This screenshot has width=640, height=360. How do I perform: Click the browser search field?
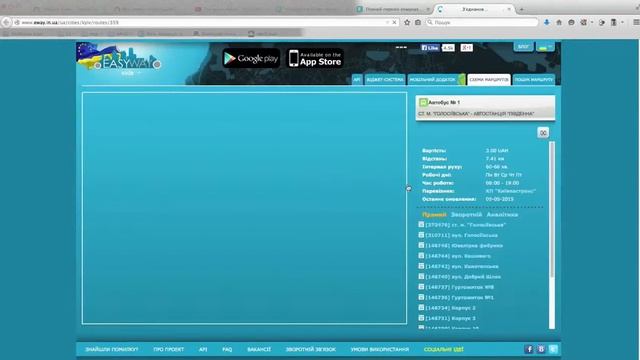[482, 22]
